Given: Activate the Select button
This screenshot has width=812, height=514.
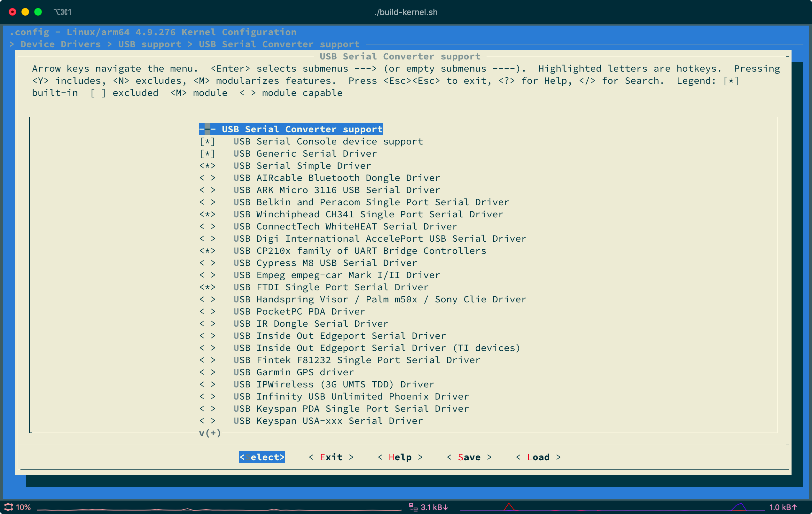Looking at the screenshot, I should tap(262, 457).
